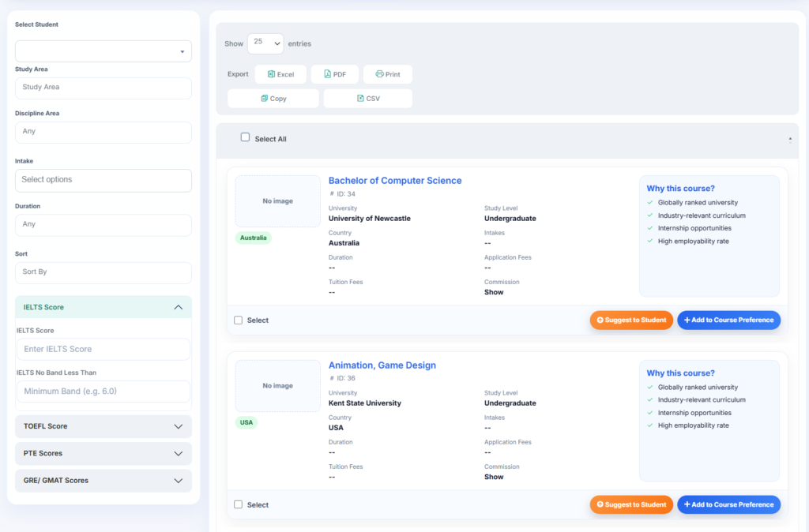Export the course list as PDF

click(x=335, y=74)
